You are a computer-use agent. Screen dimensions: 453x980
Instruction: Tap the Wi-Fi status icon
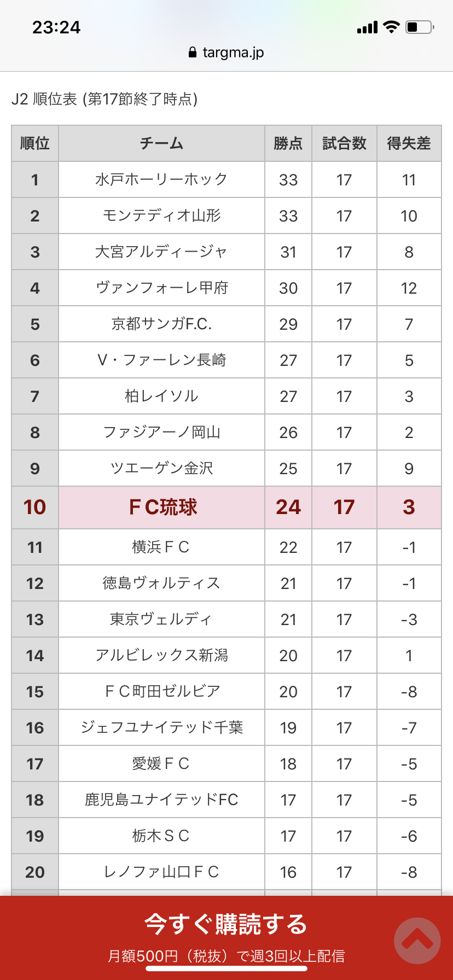[x=391, y=27]
